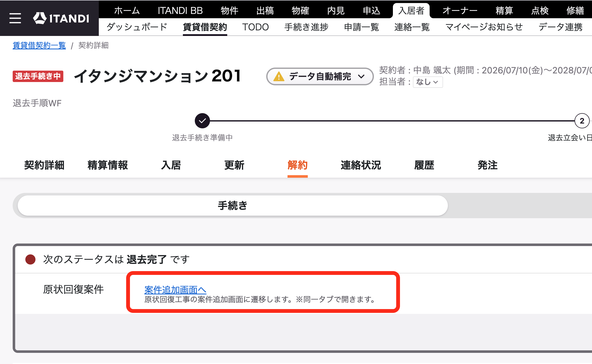
Task: Click the completed checkmark step 退去手続き準備中
Action: (x=202, y=121)
